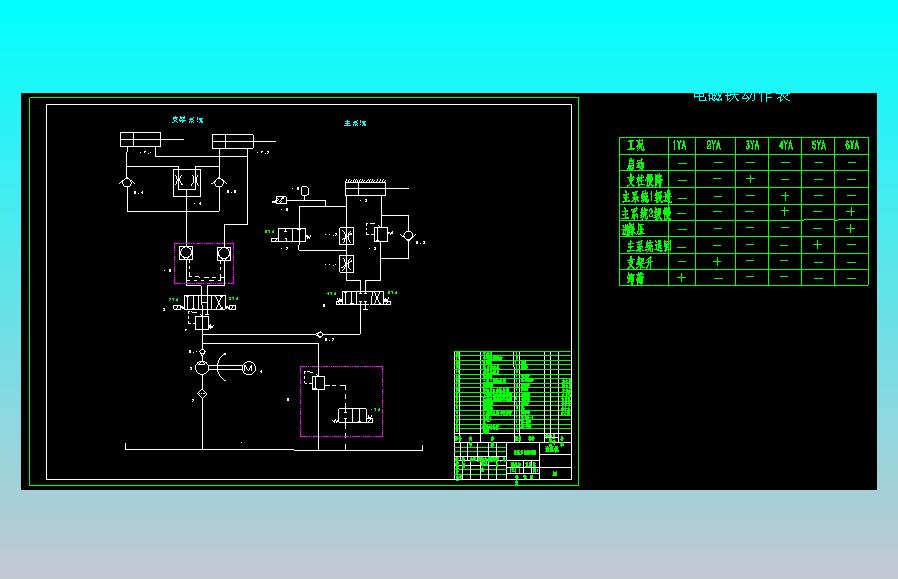Select check valve at main system's right
The image size is (898, 579).
pos(408,235)
